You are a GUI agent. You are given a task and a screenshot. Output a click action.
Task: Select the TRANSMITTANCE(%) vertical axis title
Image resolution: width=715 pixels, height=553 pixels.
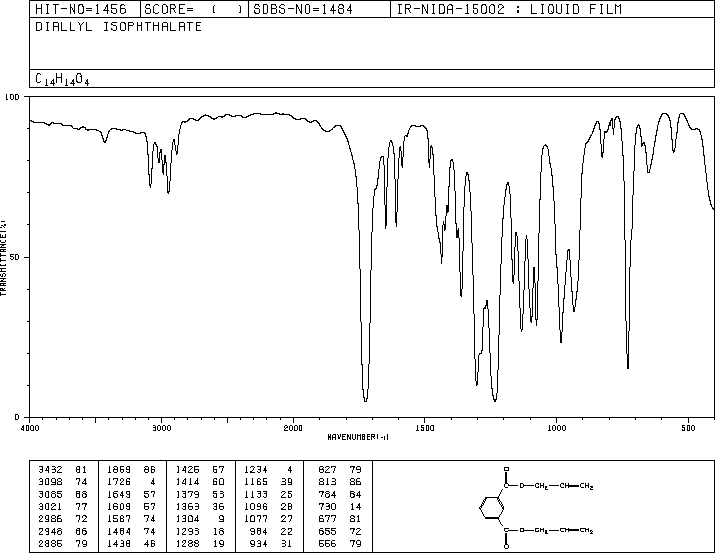coord(3,258)
